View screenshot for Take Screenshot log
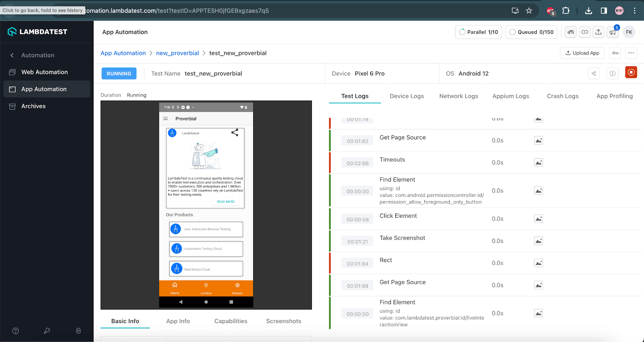644x342 pixels. 539,241
